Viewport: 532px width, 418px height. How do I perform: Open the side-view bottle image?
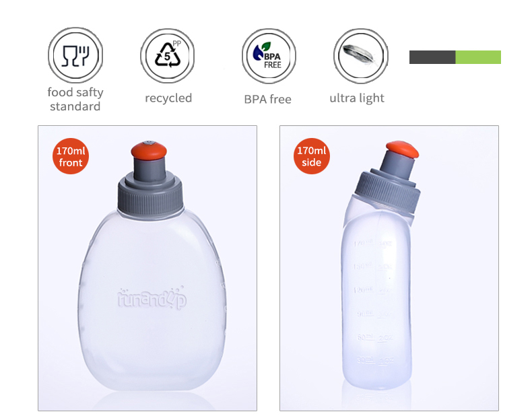389,268
